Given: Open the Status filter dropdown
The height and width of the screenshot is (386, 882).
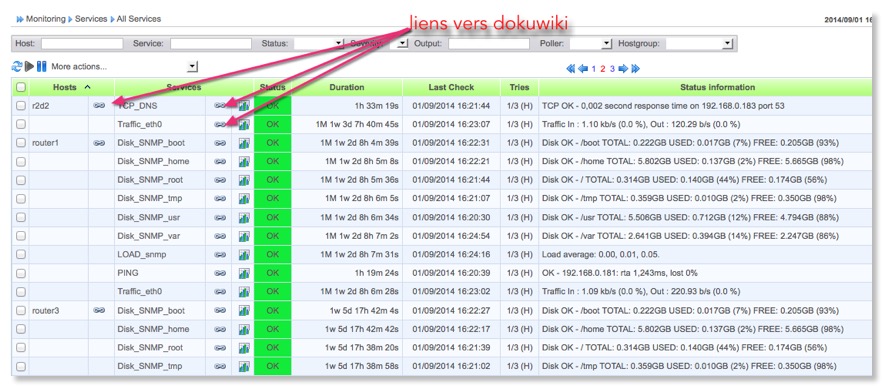Looking at the screenshot, I should [x=318, y=43].
